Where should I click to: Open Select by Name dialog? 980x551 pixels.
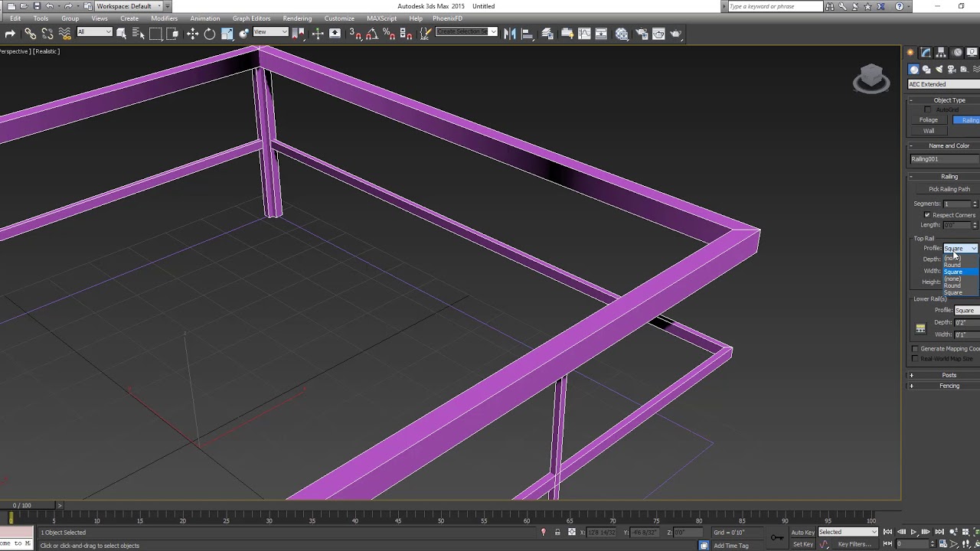(138, 34)
